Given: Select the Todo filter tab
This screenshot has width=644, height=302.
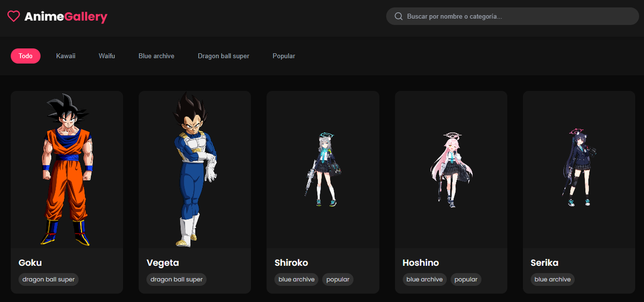Looking at the screenshot, I should (26, 56).
